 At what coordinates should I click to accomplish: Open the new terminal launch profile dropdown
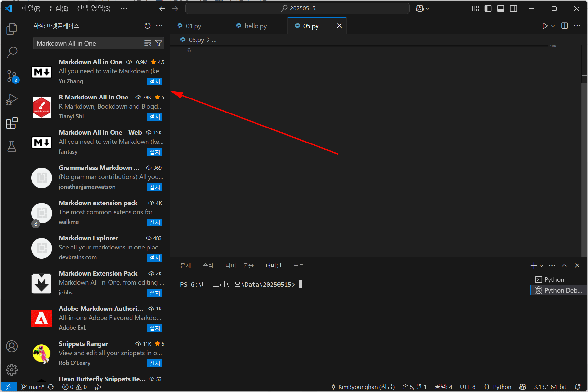point(541,265)
